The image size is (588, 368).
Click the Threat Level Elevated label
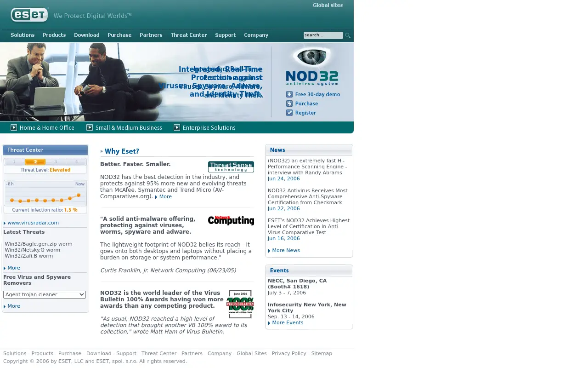click(x=45, y=170)
